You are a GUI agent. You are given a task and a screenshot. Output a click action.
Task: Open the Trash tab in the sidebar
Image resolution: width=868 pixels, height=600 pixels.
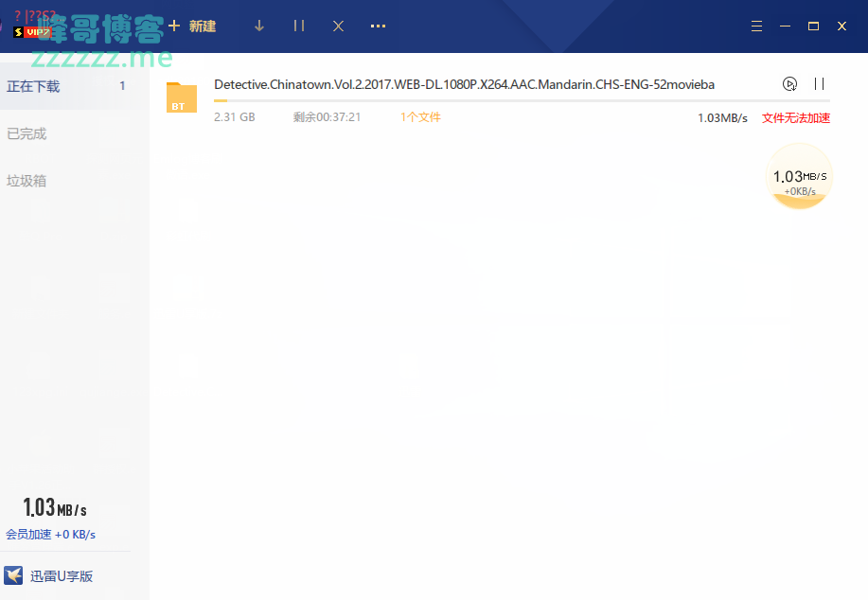27,181
